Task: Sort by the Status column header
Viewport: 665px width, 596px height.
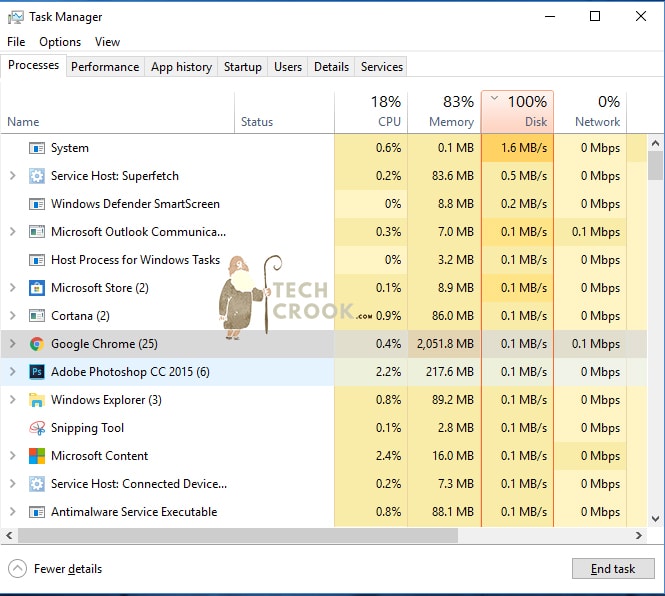Action: coord(284,112)
